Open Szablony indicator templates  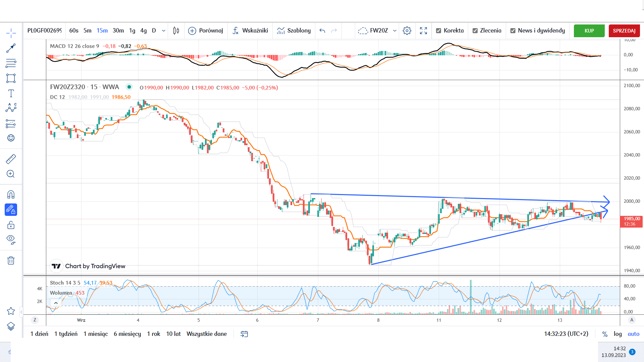pos(294,31)
